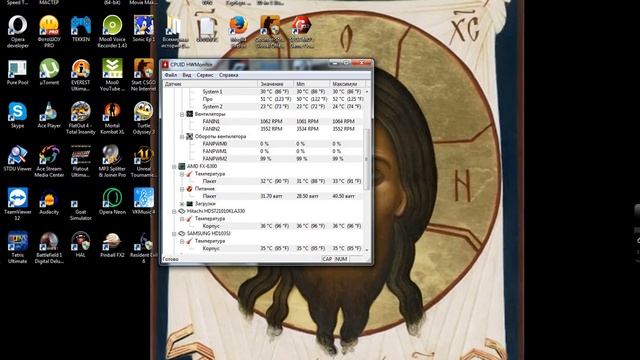Image resolution: width=640 pixels, height=360 pixels.
Task: Open the Сервис menu in HWMonitor
Action: pos(205,75)
